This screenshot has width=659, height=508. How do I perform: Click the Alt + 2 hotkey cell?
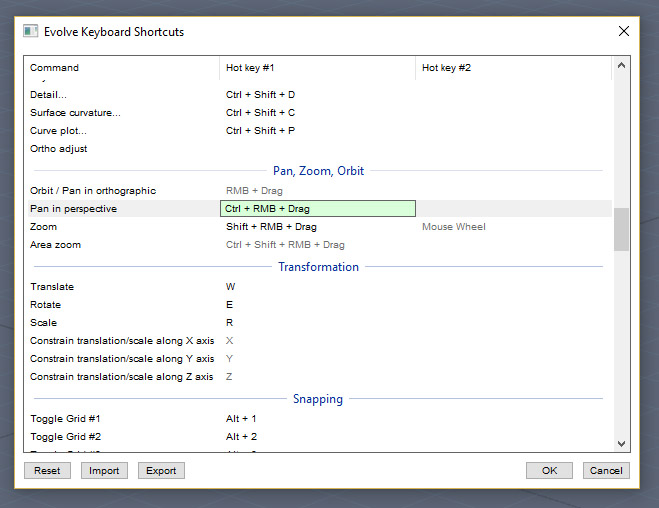coord(241,437)
